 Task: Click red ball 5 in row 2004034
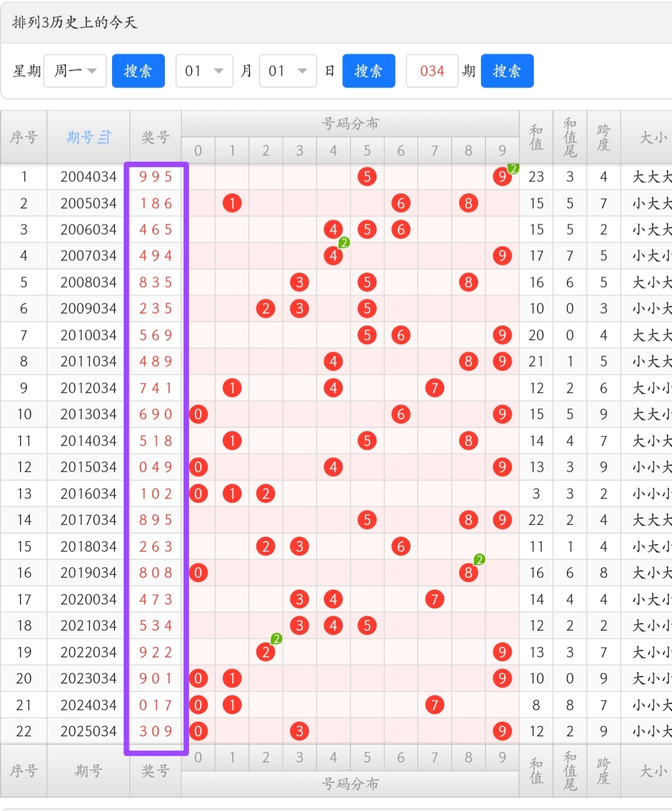(367, 177)
